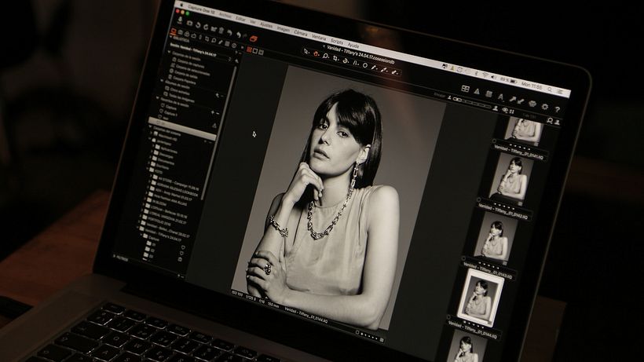Click the star rating dots below main image
The image size is (644, 362).
click(x=370, y=337)
